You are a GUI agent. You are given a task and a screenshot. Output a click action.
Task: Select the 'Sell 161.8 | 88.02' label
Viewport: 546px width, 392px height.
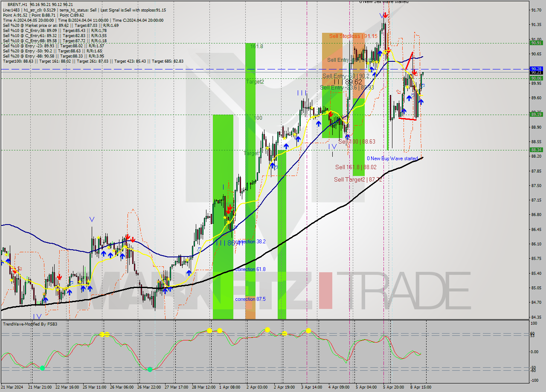click(x=356, y=167)
